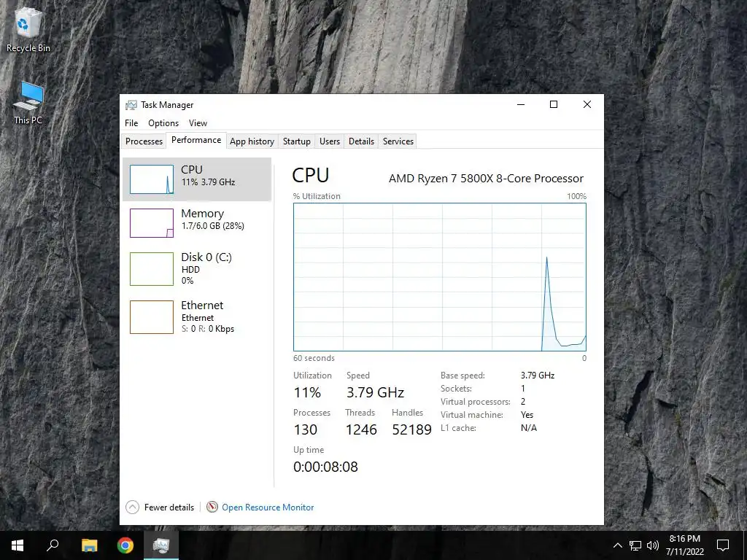Collapse view with Fewer details arrow
The width and height of the screenshot is (747, 560).
point(133,507)
